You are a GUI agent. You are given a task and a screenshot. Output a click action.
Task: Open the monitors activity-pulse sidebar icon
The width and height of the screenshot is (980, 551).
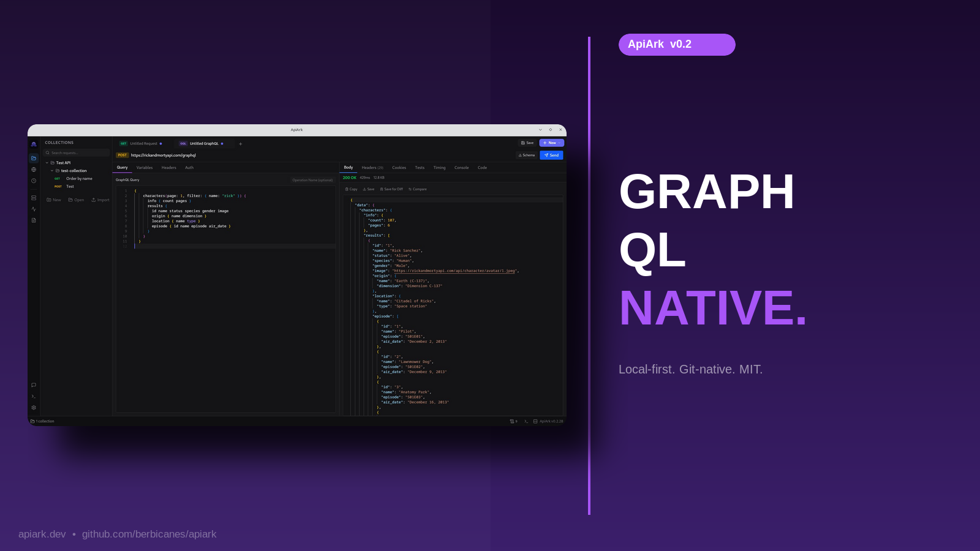point(34,209)
